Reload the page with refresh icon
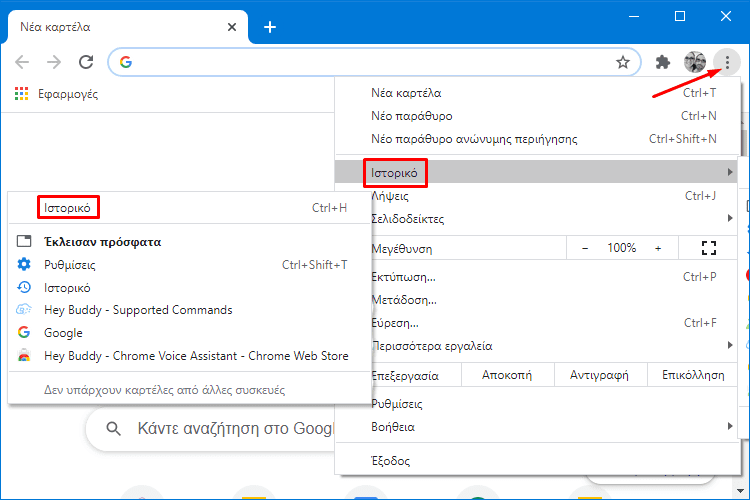Screen dimensions: 750x500 (86, 62)
